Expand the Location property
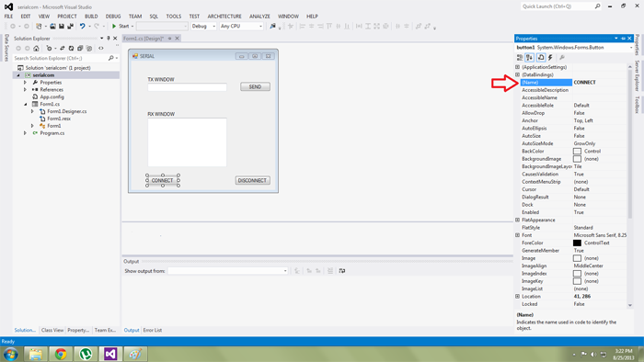 click(x=517, y=297)
